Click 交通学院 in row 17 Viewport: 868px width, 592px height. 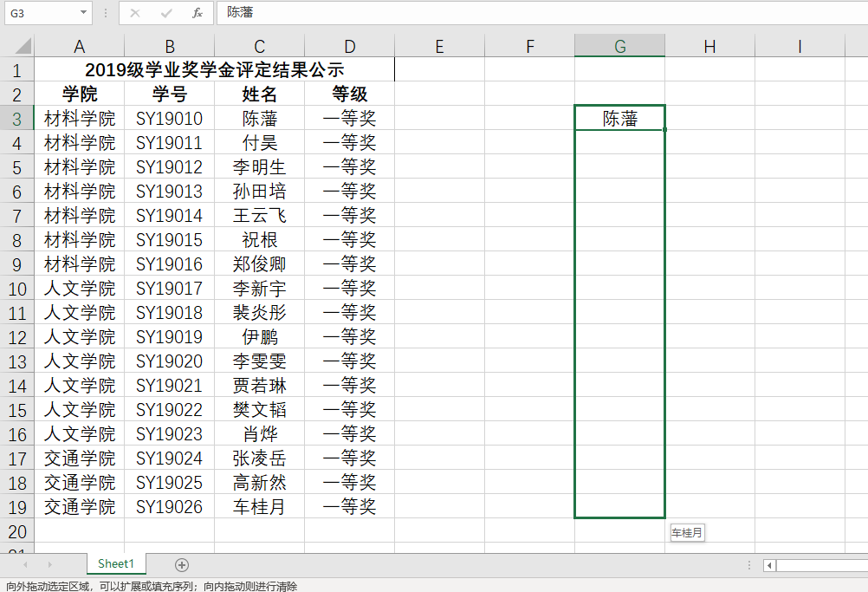click(x=79, y=458)
